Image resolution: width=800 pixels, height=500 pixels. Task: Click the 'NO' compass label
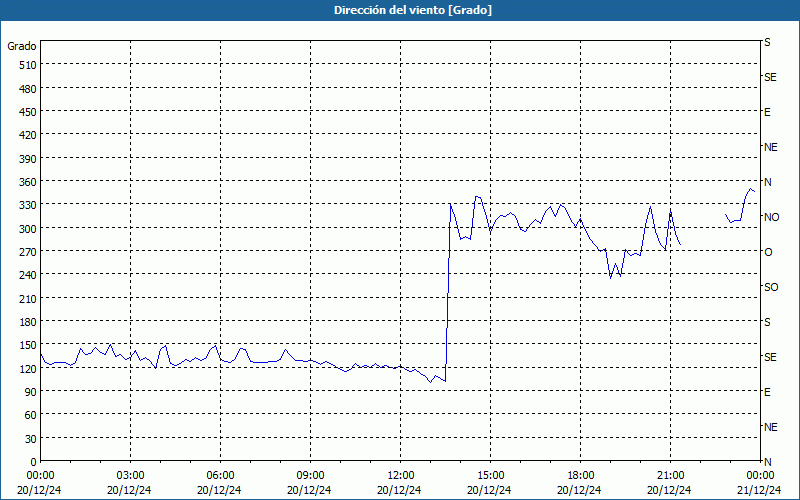(x=771, y=217)
